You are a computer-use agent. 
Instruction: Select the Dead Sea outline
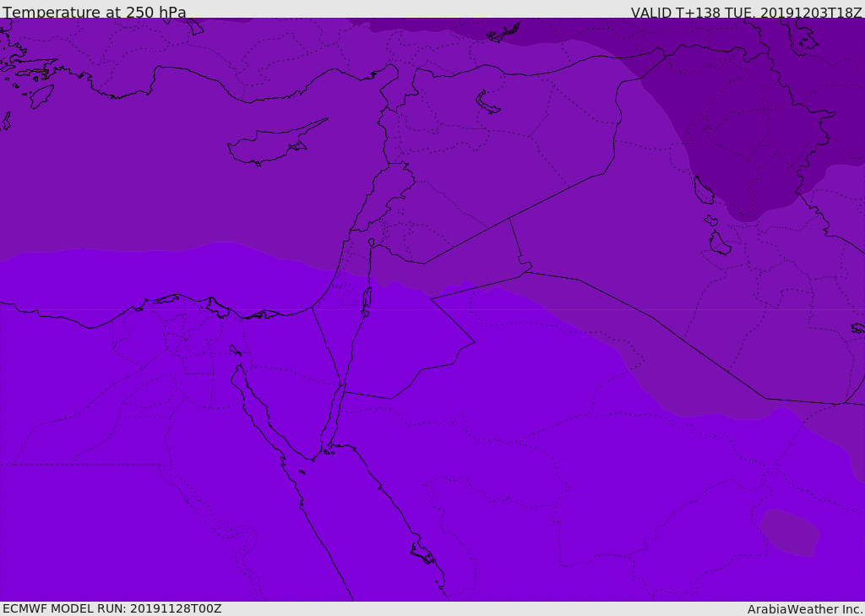click(x=367, y=299)
